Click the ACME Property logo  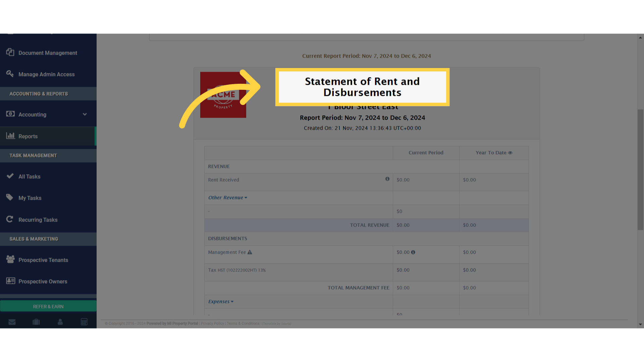(x=223, y=95)
